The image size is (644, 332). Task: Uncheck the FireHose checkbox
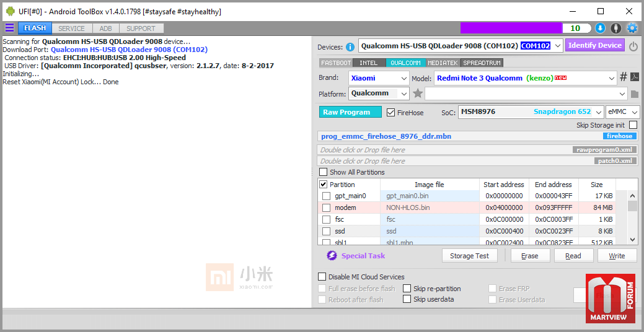tap(391, 113)
